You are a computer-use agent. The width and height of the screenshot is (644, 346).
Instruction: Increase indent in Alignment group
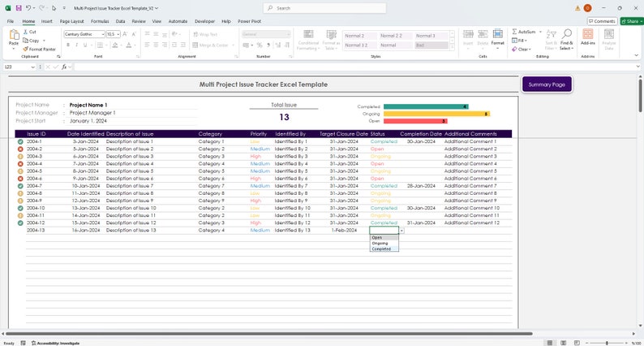183,45
